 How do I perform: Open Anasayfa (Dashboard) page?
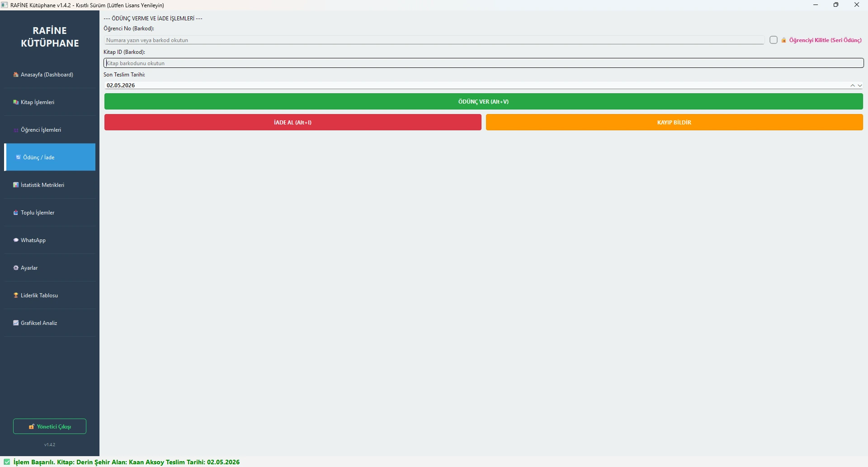tap(50, 75)
